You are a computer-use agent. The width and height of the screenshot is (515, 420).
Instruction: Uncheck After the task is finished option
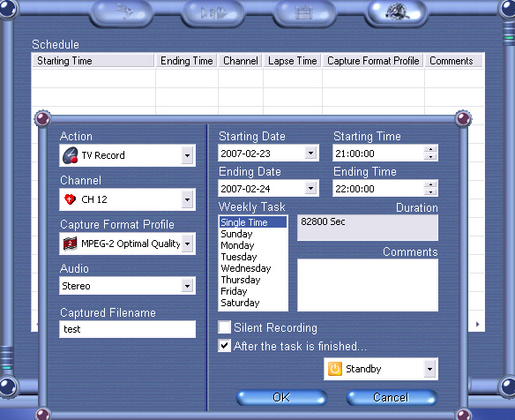click(x=224, y=346)
